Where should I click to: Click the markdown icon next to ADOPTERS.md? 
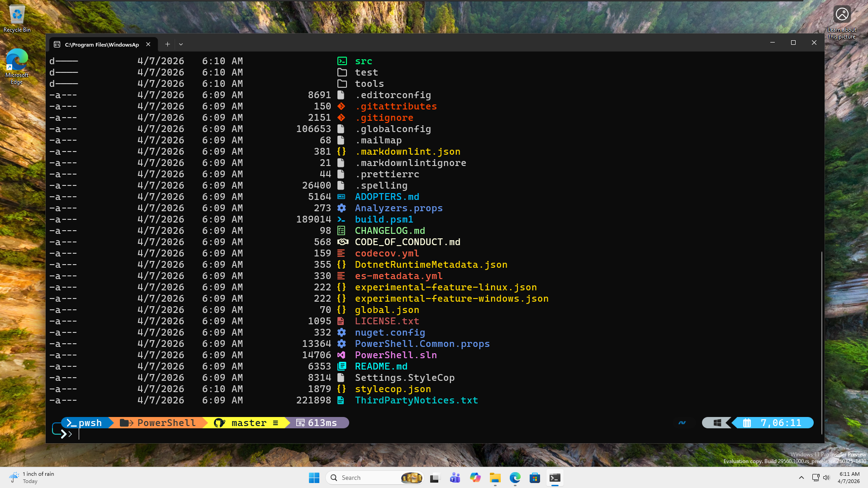click(342, 197)
